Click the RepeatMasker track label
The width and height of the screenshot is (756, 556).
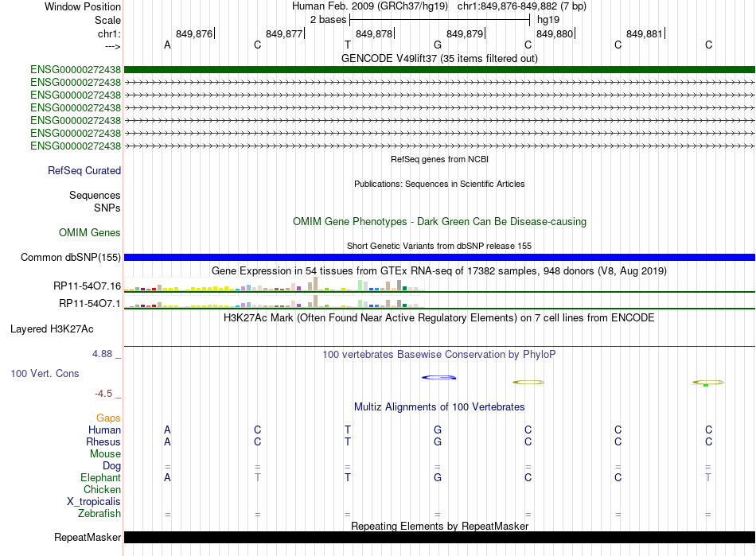[88, 537]
